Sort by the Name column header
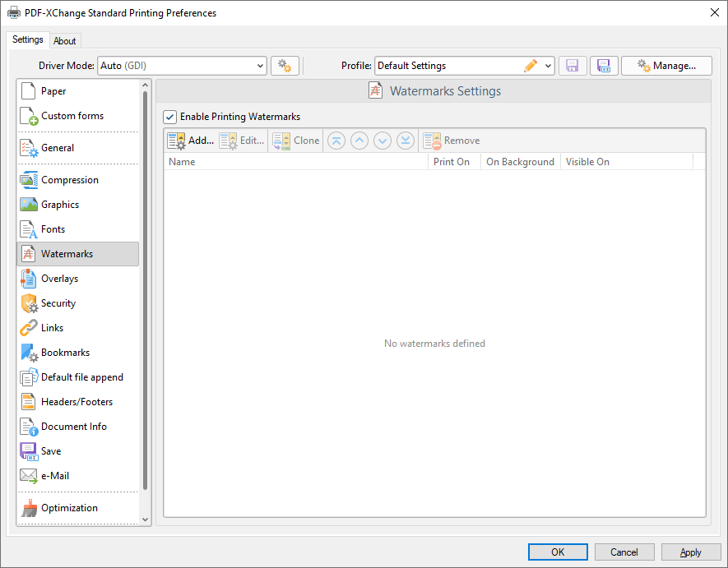The height and width of the screenshot is (568, 728). [296, 162]
